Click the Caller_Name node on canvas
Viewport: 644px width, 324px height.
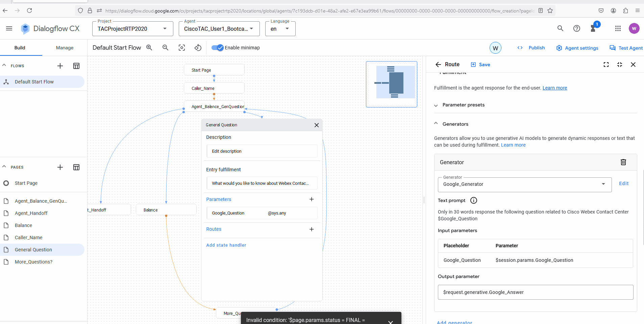[x=214, y=88]
